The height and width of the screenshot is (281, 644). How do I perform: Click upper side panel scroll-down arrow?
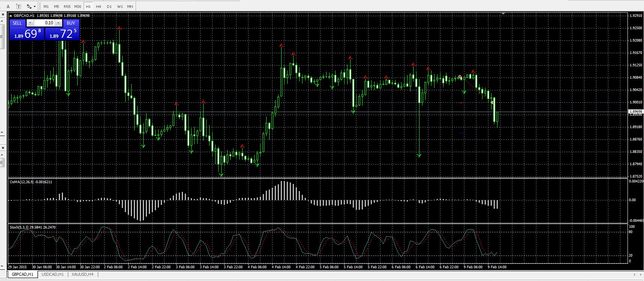tap(2, 133)
